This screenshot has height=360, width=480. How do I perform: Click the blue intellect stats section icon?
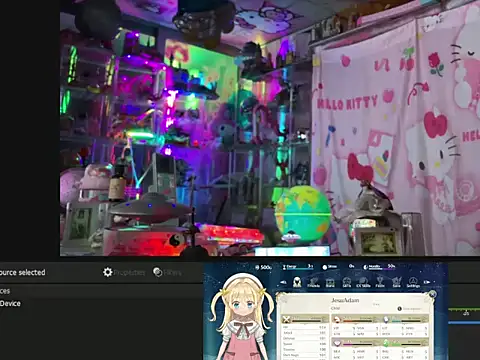pos(386,320)
